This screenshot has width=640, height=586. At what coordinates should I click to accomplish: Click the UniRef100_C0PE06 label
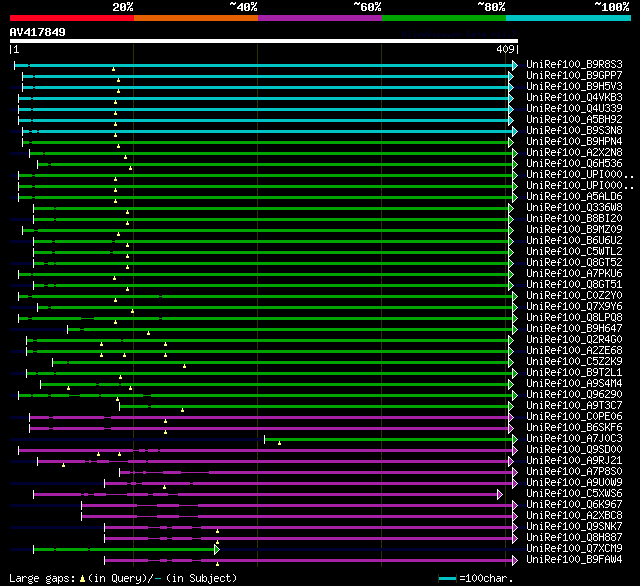(574, 417)
